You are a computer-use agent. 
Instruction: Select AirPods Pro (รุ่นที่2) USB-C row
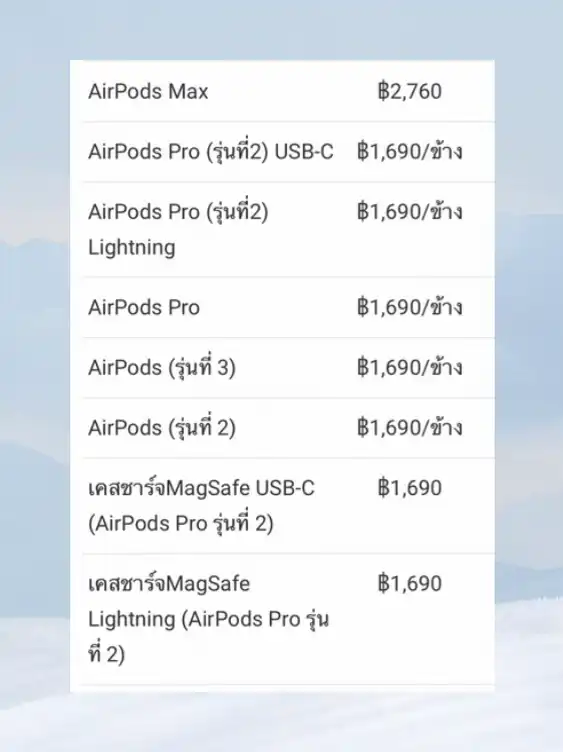[282, 152]
